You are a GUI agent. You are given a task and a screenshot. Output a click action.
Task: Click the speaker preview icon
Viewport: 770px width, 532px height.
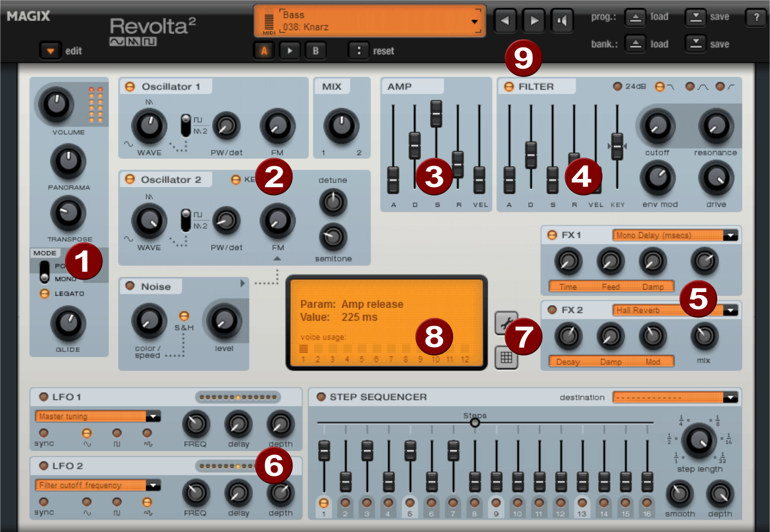pos(562,21)
